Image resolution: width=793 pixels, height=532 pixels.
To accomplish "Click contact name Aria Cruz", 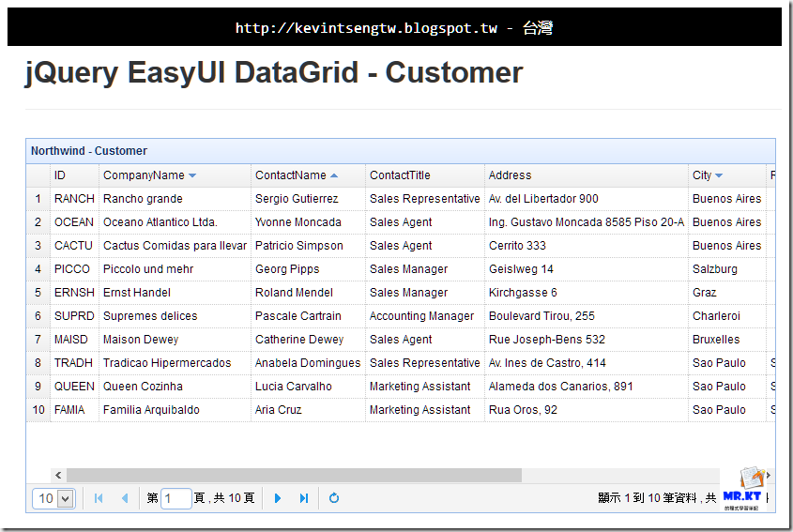I will pos(308,410).
